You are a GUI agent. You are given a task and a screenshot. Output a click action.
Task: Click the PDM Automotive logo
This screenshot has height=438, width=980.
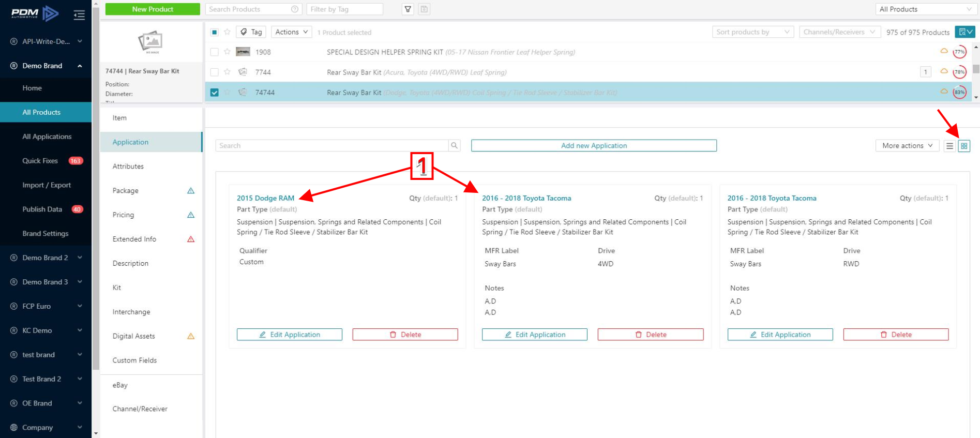coord(35,13)
